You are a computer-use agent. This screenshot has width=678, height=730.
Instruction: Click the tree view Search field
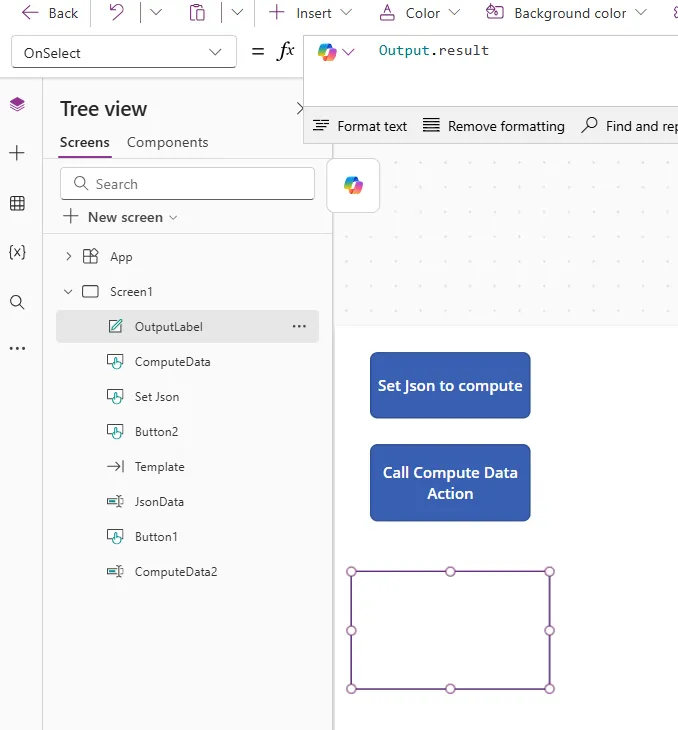(x=188, y=184)
